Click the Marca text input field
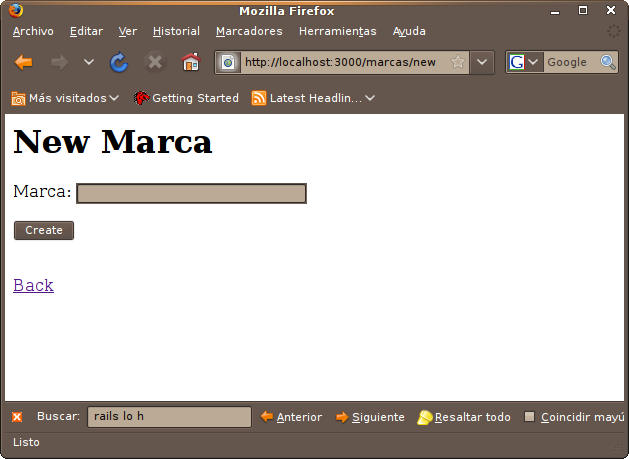 (x=191, y=193)
